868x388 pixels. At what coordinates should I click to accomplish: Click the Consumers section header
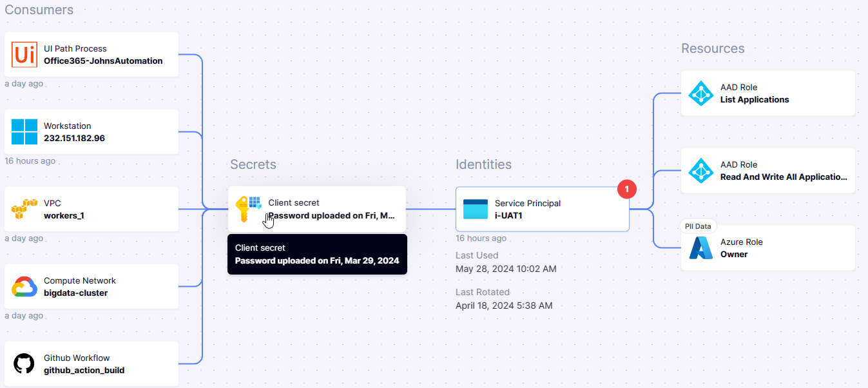click(x=39, y=10)
